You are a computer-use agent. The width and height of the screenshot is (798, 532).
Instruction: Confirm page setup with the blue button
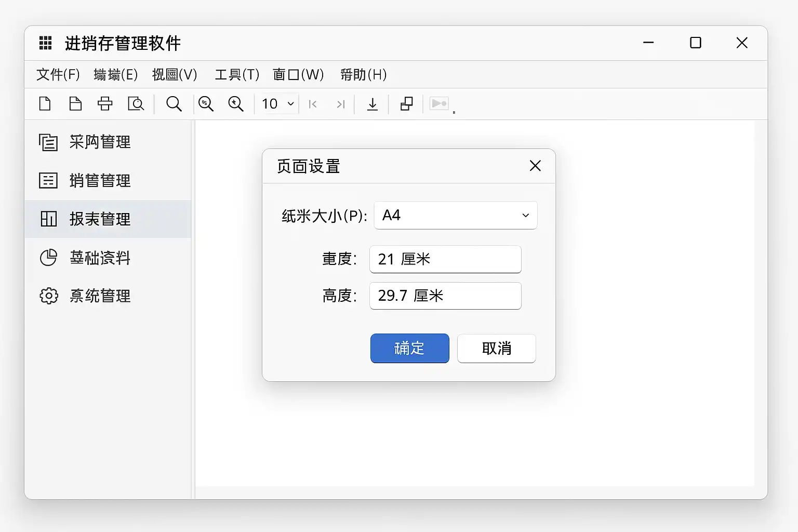click(x=410, y=348)
